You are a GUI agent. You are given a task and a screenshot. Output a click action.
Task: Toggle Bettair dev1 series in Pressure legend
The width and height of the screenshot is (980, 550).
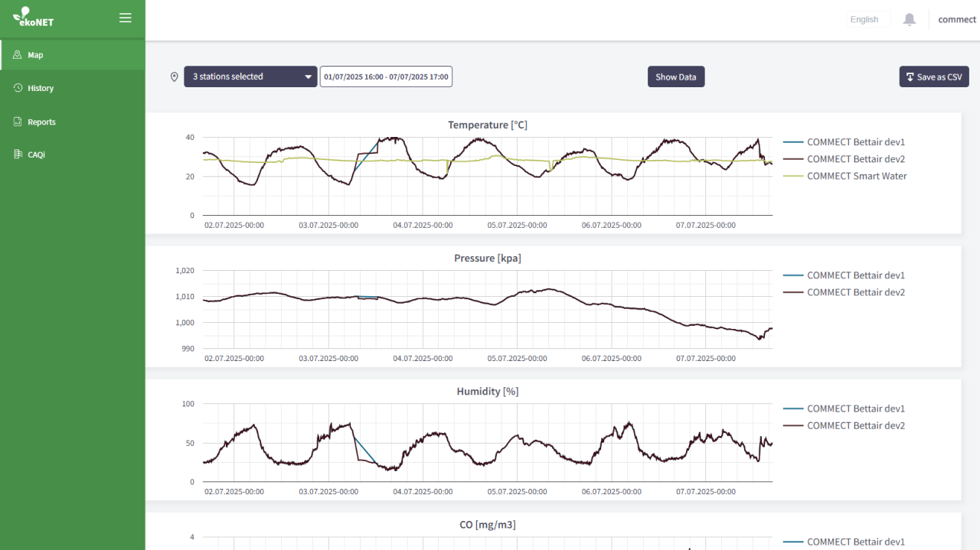844,275
